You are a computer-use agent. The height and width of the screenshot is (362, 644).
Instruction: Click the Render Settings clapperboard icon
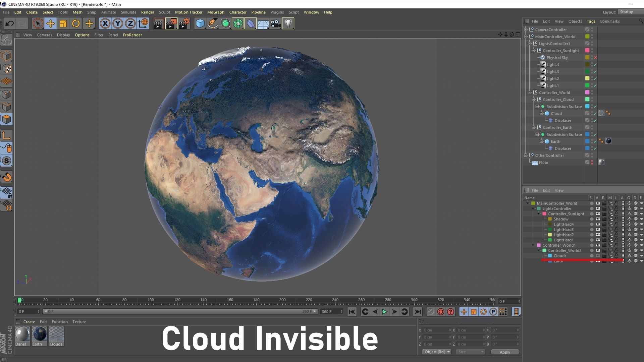[184, 23]
